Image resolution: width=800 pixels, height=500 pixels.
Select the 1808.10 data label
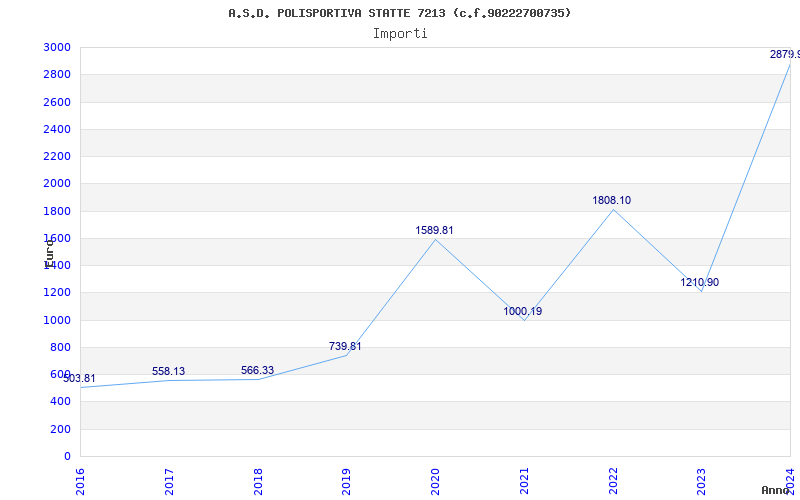pyautogui.click(x=611, y=201)
